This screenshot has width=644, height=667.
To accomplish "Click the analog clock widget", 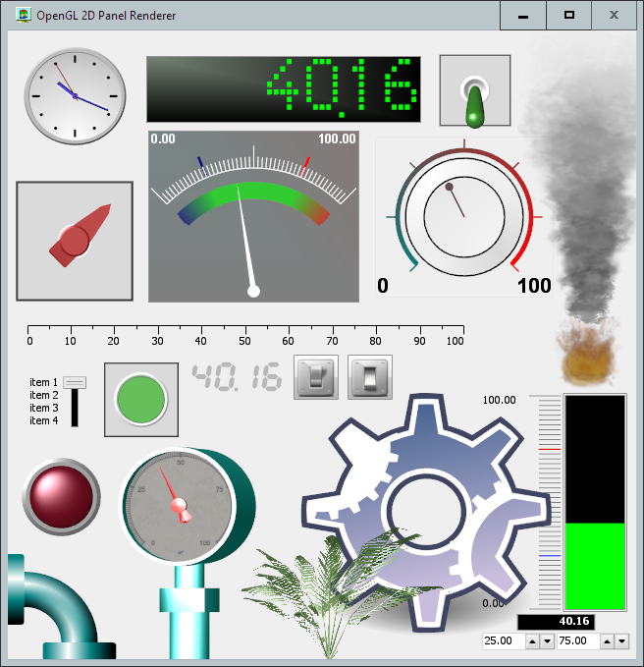I will 75,95.
